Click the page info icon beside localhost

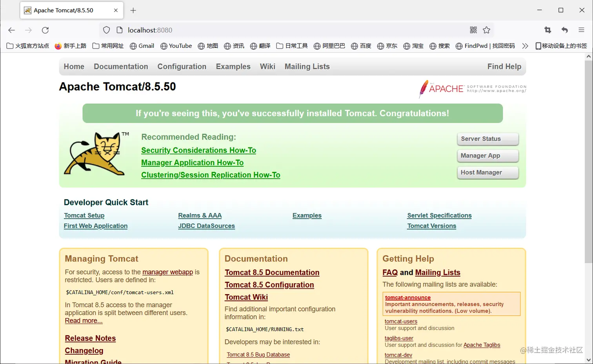point(120,30)
